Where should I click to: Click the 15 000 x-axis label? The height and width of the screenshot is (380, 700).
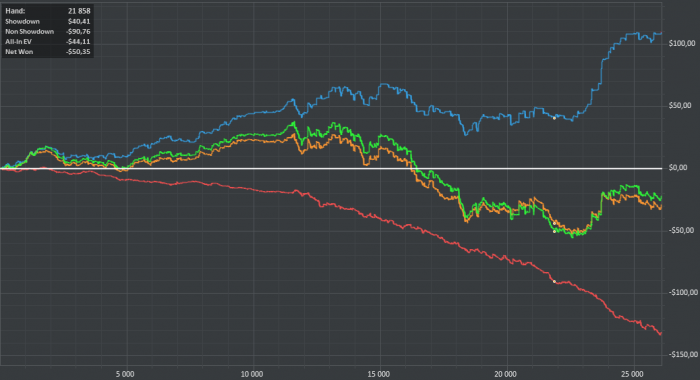click(379, 374)
